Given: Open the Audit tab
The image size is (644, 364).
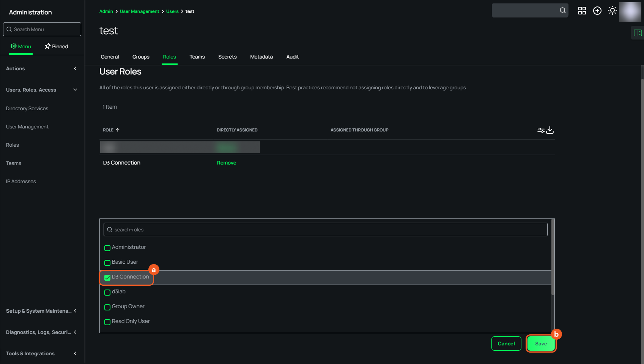Looking at the screenshot, I should (x=292, y=57).
